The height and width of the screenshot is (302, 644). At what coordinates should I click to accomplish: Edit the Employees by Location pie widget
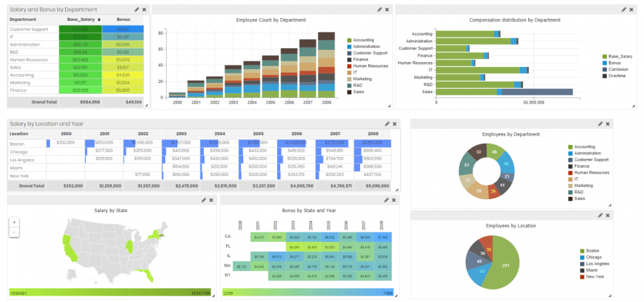600,215
